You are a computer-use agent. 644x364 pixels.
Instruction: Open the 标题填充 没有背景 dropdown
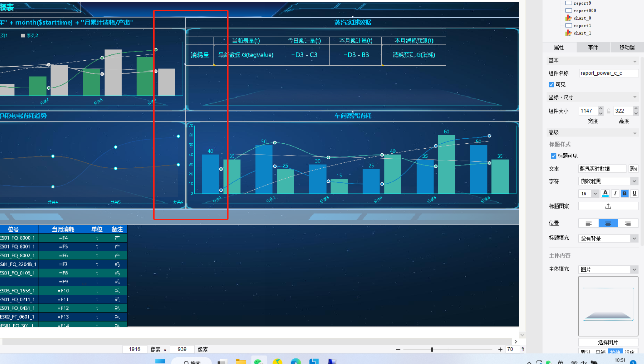click(x=608, y=238)
